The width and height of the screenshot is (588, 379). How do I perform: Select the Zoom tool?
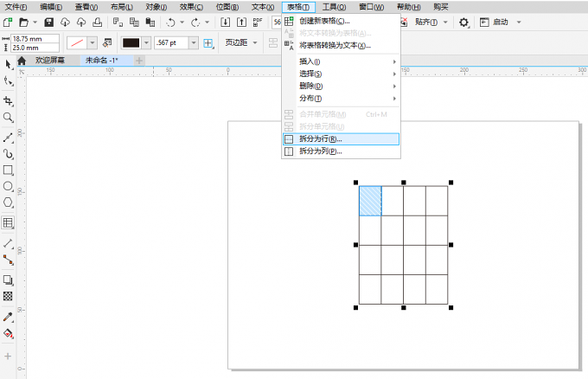[x=8, y=117]
